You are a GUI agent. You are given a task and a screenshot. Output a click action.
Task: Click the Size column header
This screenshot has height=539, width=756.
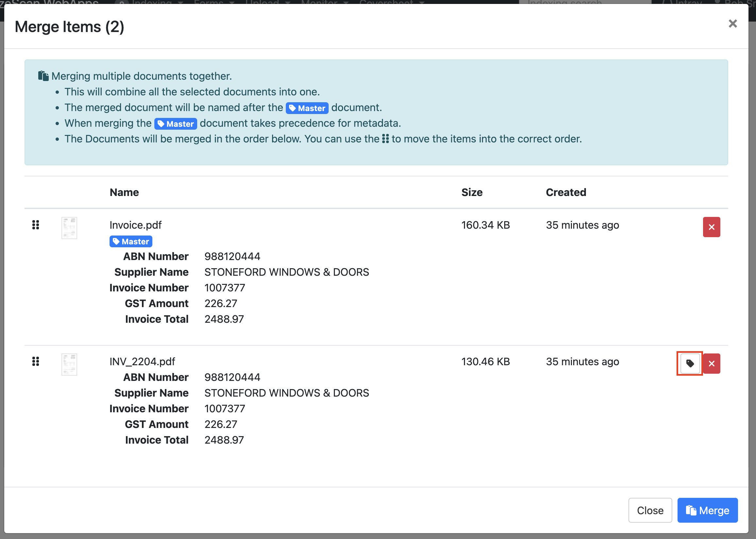[x=472, y=192]
